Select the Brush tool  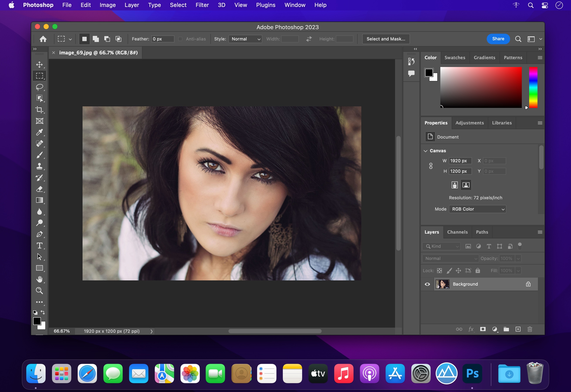click(39, 155)
